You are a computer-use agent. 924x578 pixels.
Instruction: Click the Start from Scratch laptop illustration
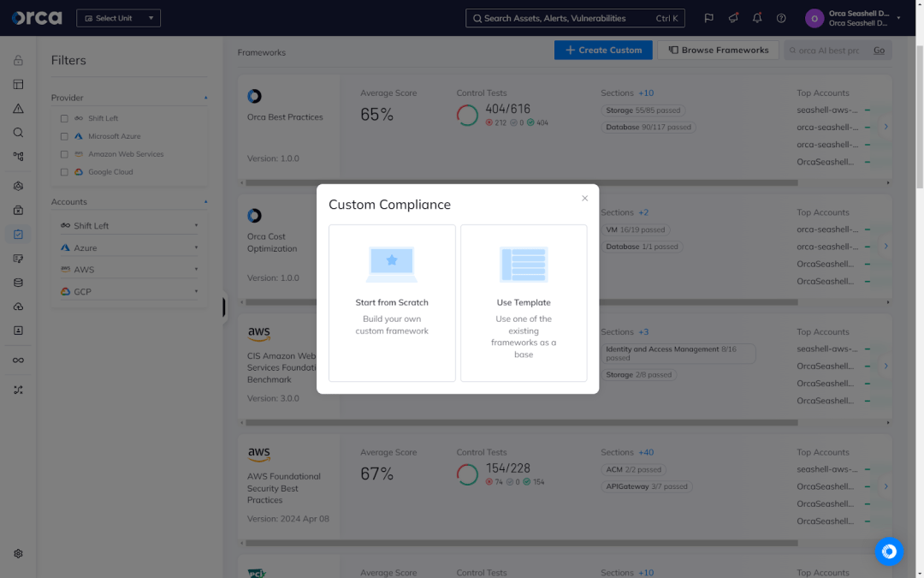tap(392, 265)
